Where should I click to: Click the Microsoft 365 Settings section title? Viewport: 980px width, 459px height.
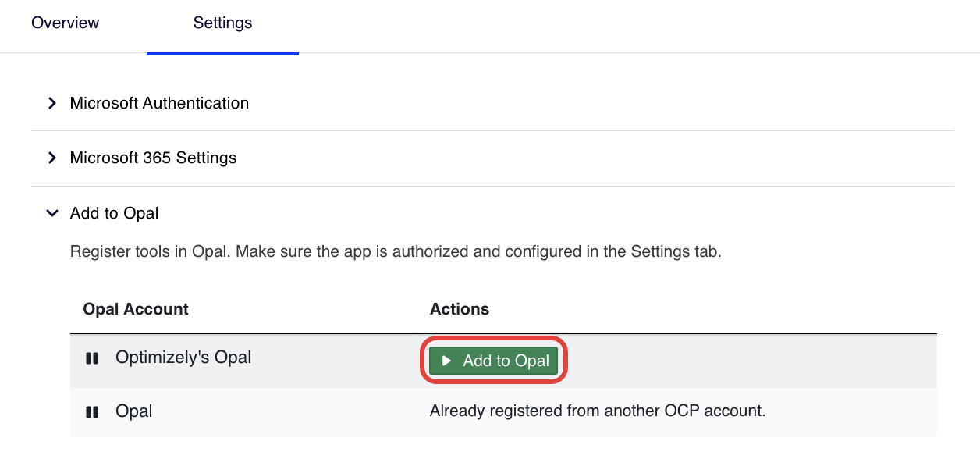point(153,158)
